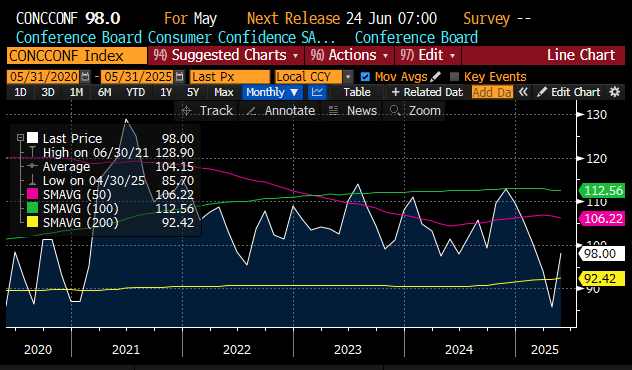Open the News overlay tool
This screenshot has width=632, height=370.
[x=350, y=110]
